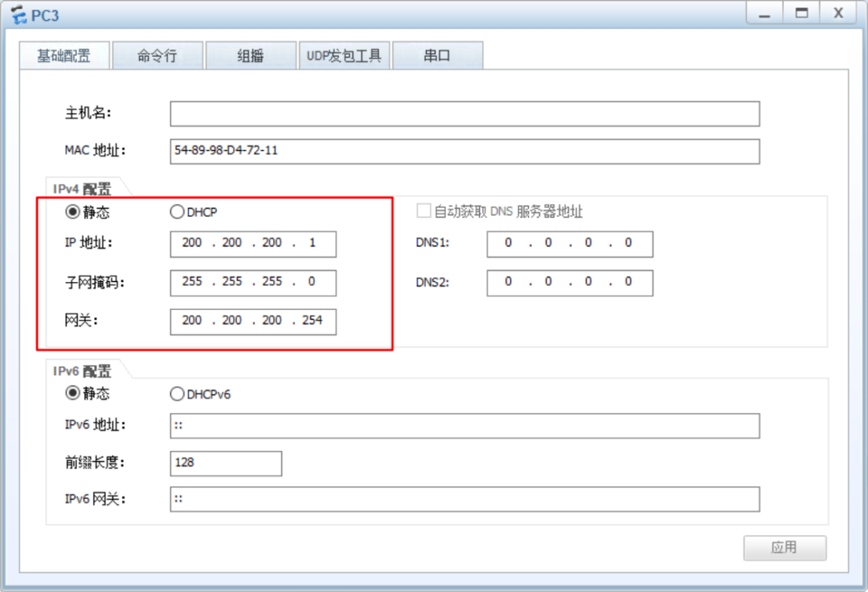This screenshot has height=592, width=868.
Task: Select the IPv6 静态 radio button
Action: click(72, 394)
